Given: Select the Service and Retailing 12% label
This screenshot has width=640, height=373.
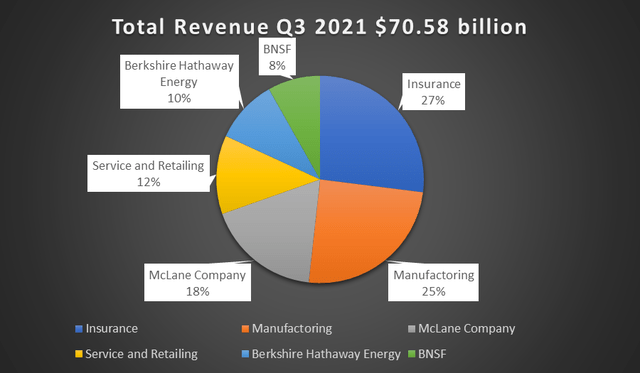Looking at the screenshot, I should 149,173.
